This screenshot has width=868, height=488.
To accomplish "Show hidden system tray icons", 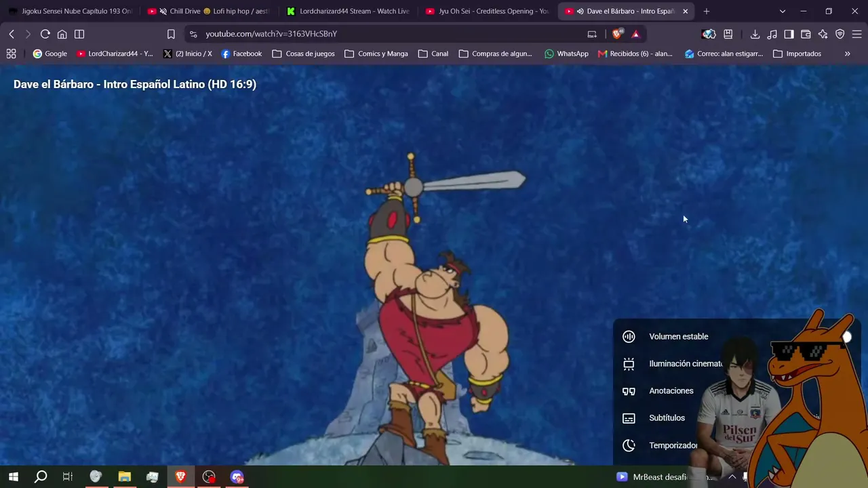I will tap(732, 477).
